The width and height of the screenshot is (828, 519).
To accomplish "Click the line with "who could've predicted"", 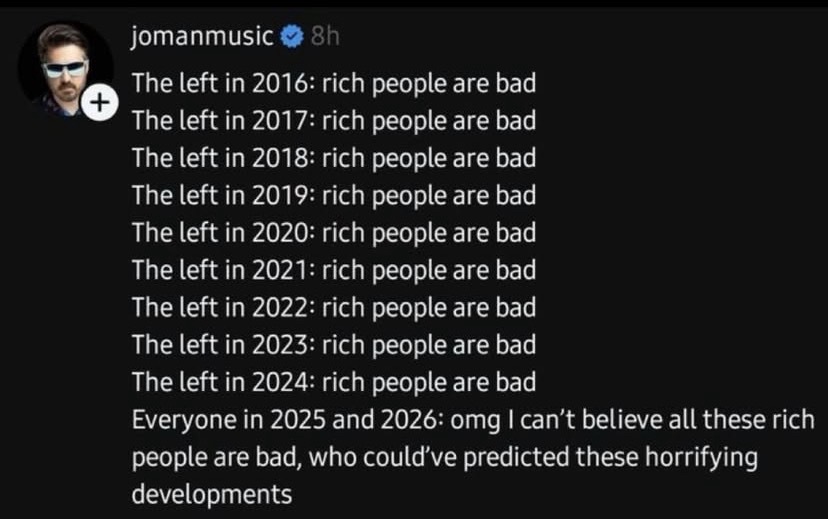I will 444,457.
